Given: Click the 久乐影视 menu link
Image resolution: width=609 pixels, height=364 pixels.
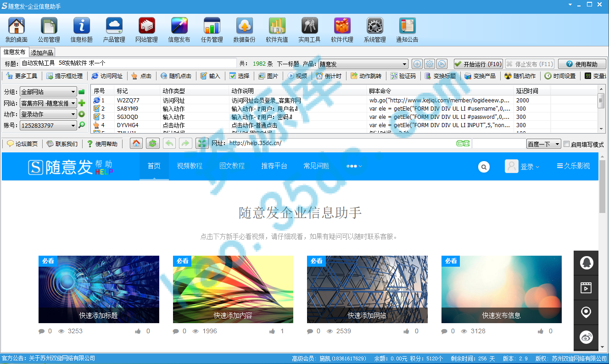Looking at the screenshot, I should (x=573, y=166).
